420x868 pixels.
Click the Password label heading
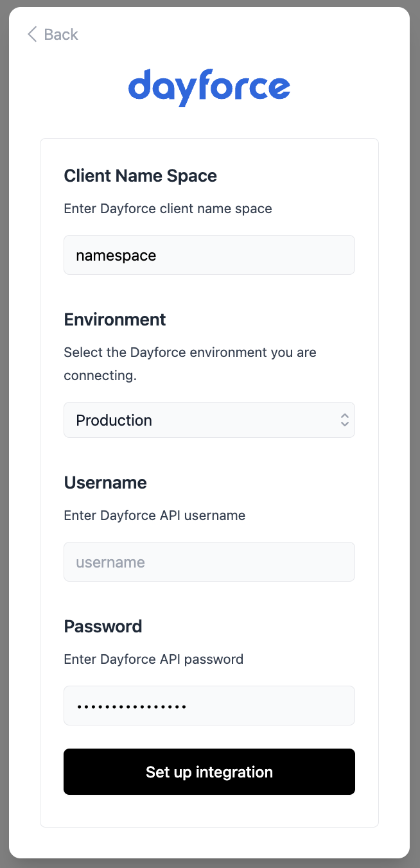point(103,627)
